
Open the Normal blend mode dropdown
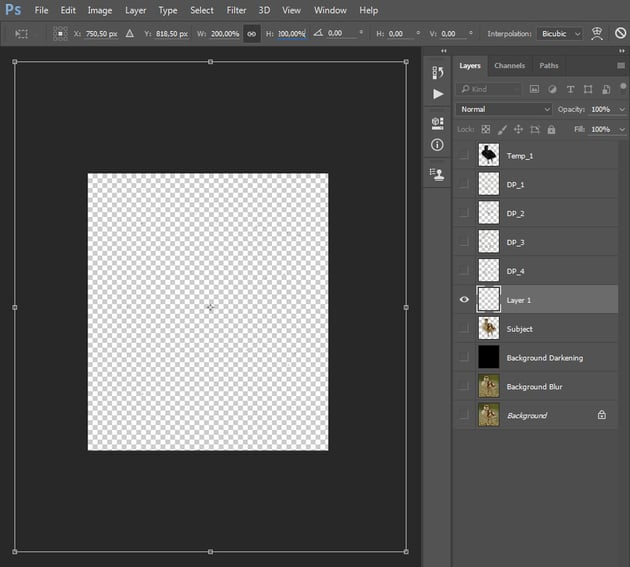click(504, 109)
